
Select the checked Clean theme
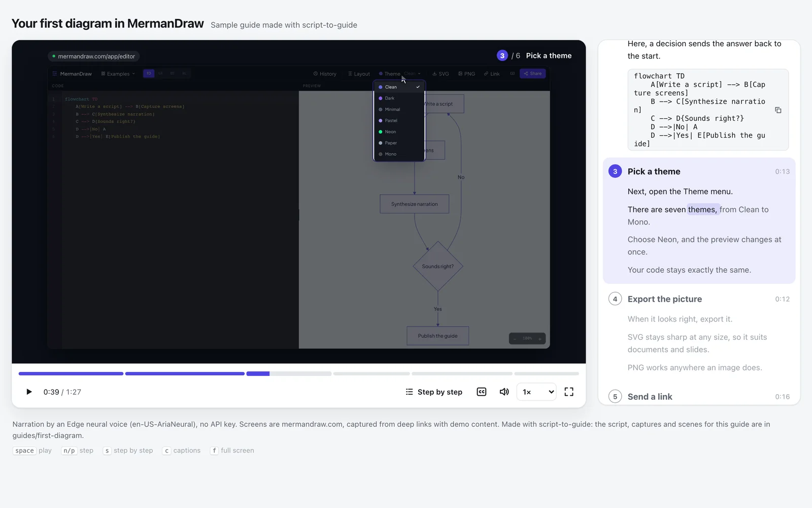pos(399,87)
